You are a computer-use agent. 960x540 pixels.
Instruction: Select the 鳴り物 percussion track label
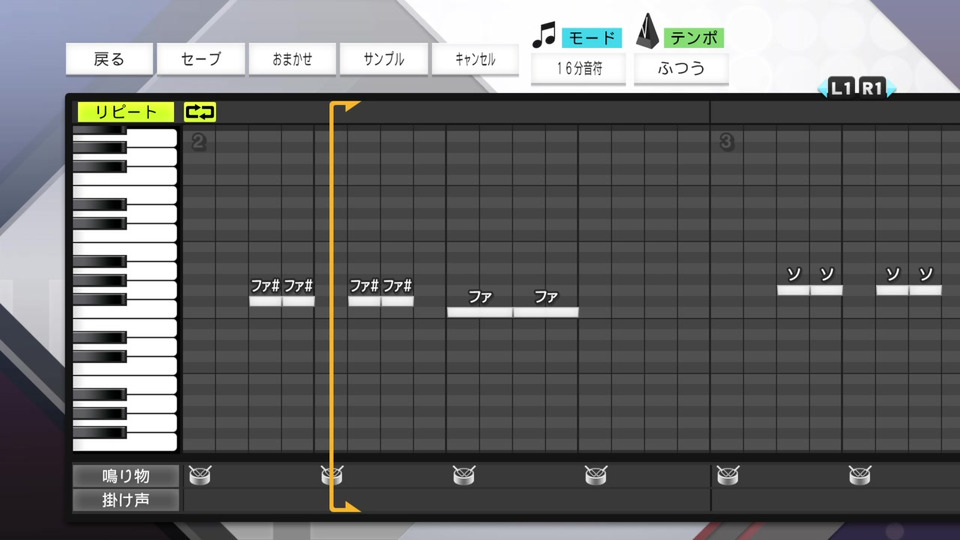pyautogui.click(x=126, y=476)
